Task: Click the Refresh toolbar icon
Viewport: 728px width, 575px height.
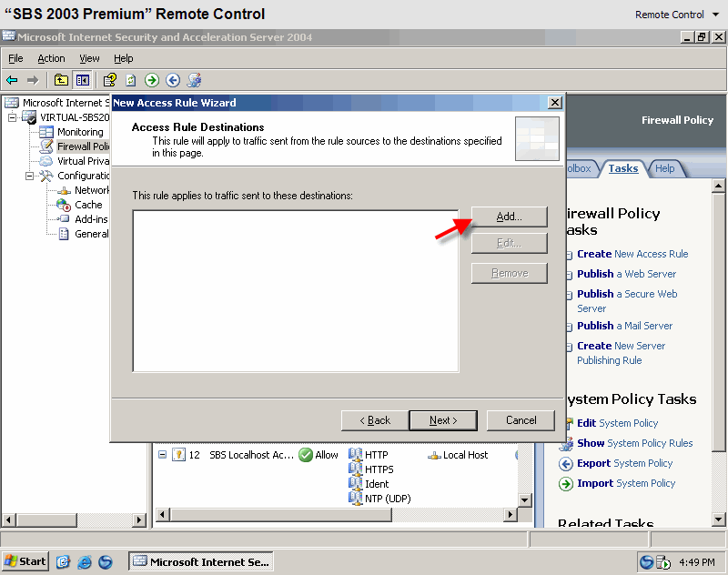Action: pos(131,80)
